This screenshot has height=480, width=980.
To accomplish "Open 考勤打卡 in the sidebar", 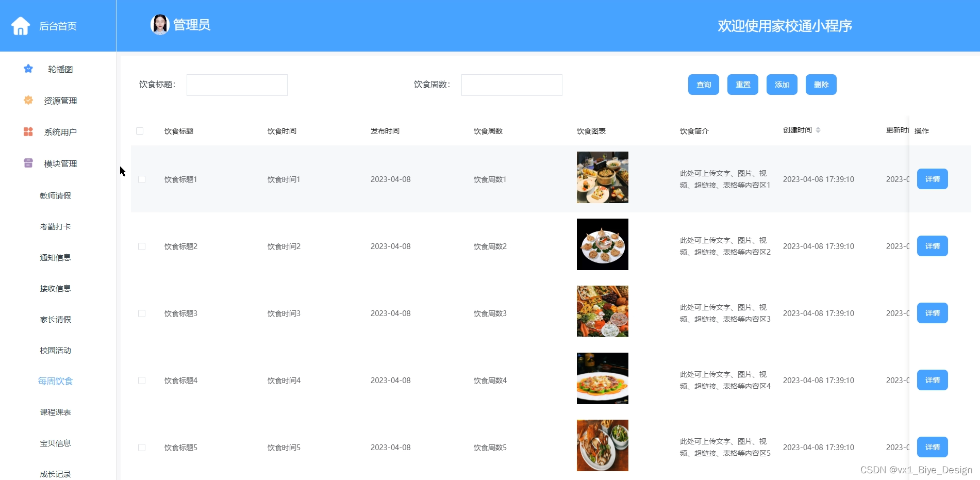I will tap(56, 226).
